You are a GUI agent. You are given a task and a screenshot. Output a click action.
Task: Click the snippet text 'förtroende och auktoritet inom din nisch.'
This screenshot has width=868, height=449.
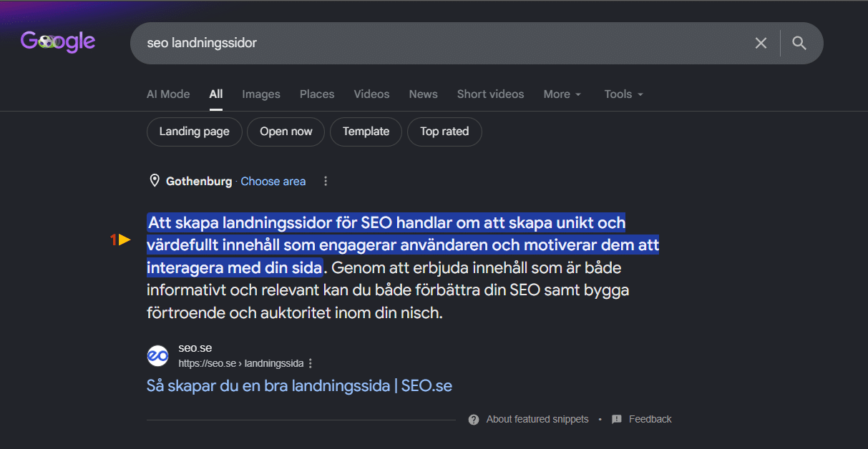(x=295, y=313)
